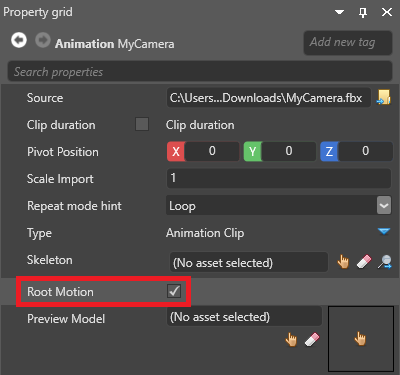Click the Pivot Position Z value
Image resolution: width=400 pixels, height=375 pixels.
(365, 151)
